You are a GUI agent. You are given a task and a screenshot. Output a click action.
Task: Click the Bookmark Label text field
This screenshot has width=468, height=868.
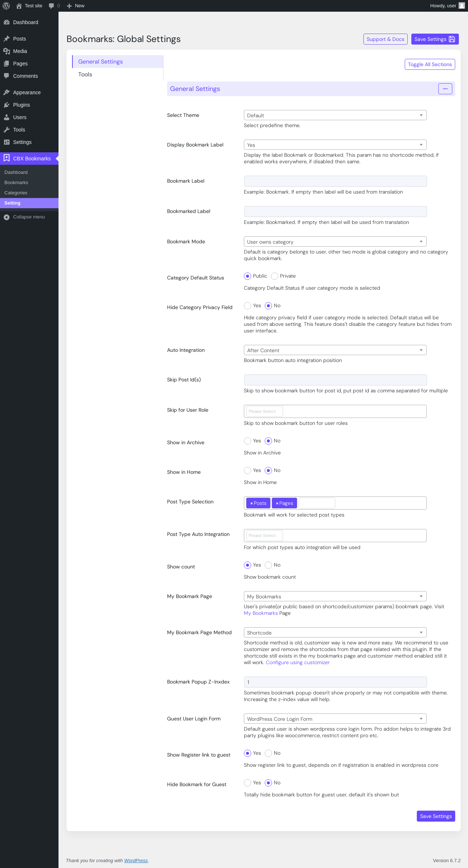(x=335, y=181)
